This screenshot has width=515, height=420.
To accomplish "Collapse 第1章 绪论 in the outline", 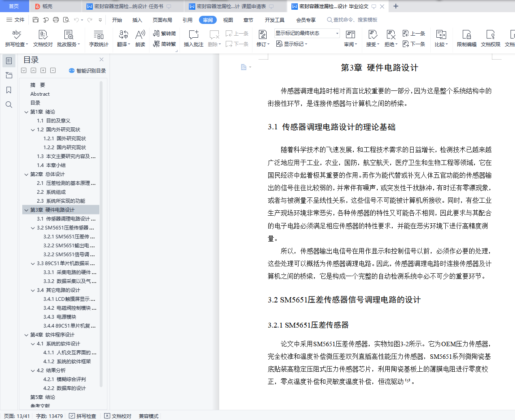I will tap(27, 112).
